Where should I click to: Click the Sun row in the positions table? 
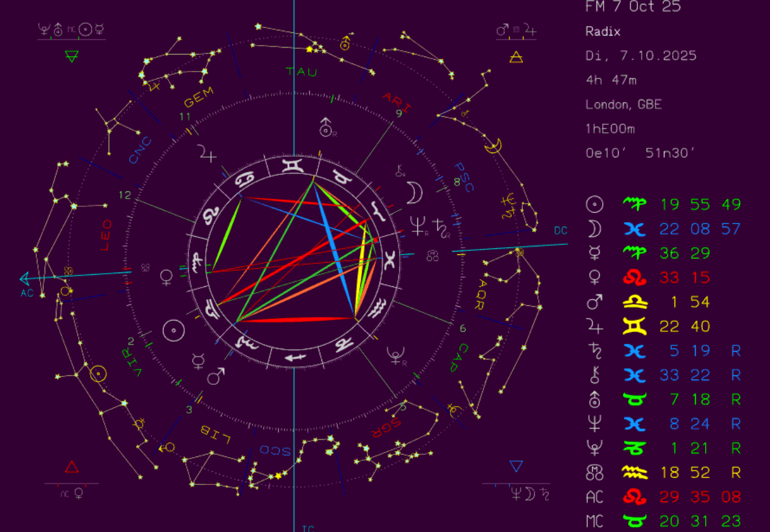tap(663, 204)
